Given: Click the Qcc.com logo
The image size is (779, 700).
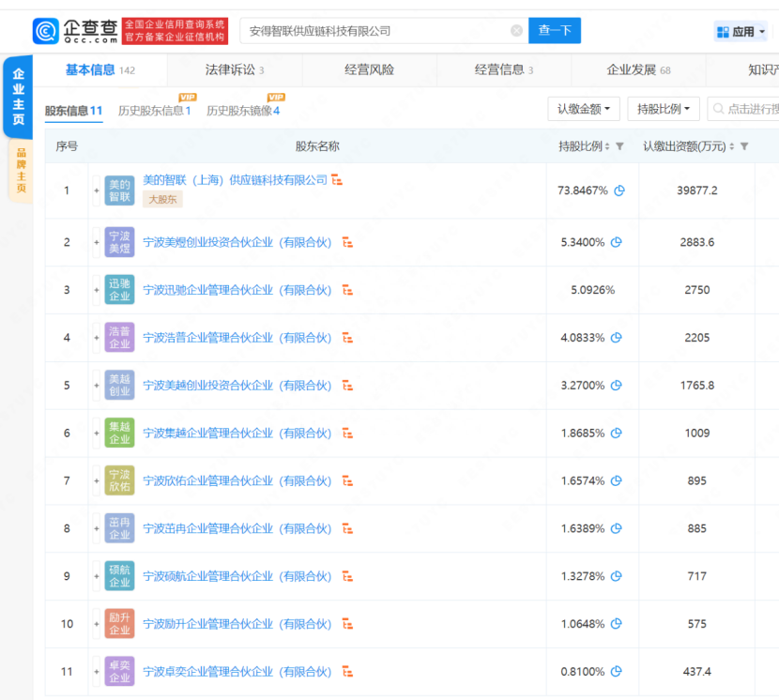Looking at the screenshot, I should coord(75,31).
